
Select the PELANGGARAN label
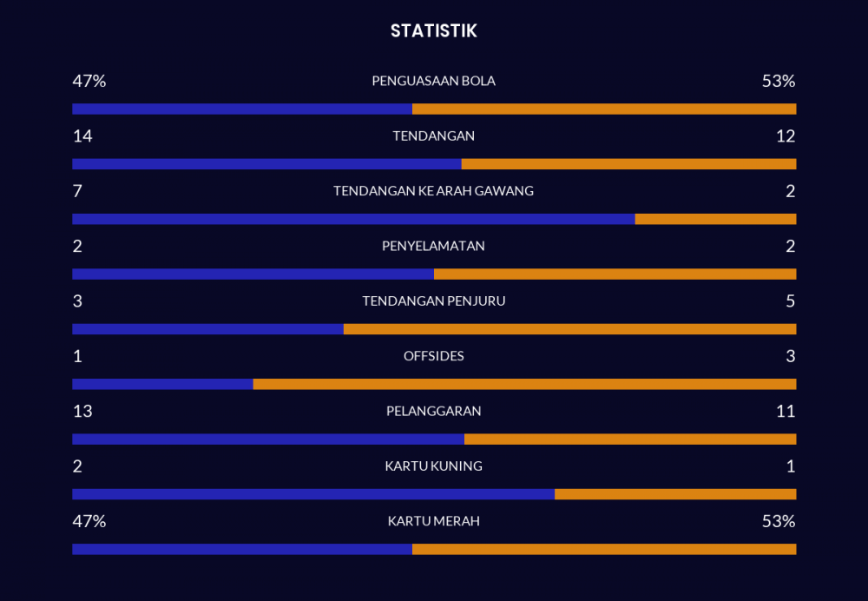coord(433,411)
